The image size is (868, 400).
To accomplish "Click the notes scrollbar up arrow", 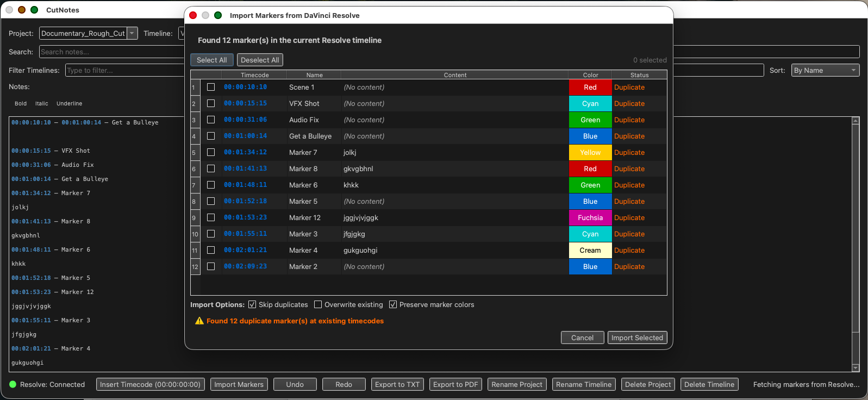I will (x=855, y=121).
